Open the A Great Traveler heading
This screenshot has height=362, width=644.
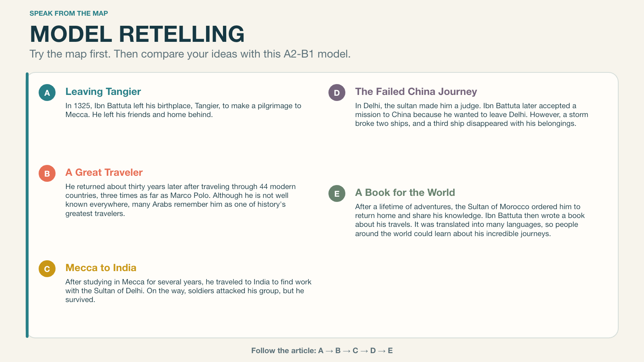pyautogui.click(x=104, y=173)
